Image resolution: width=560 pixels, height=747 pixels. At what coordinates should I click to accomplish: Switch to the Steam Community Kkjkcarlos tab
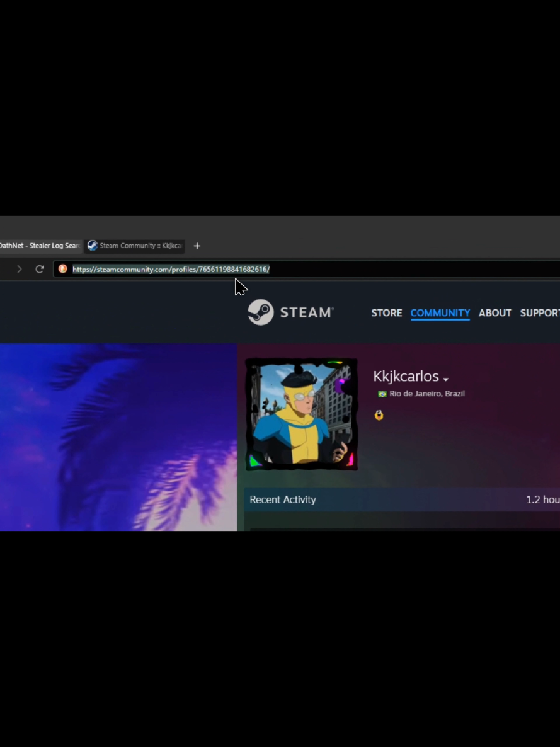point(135,246)
